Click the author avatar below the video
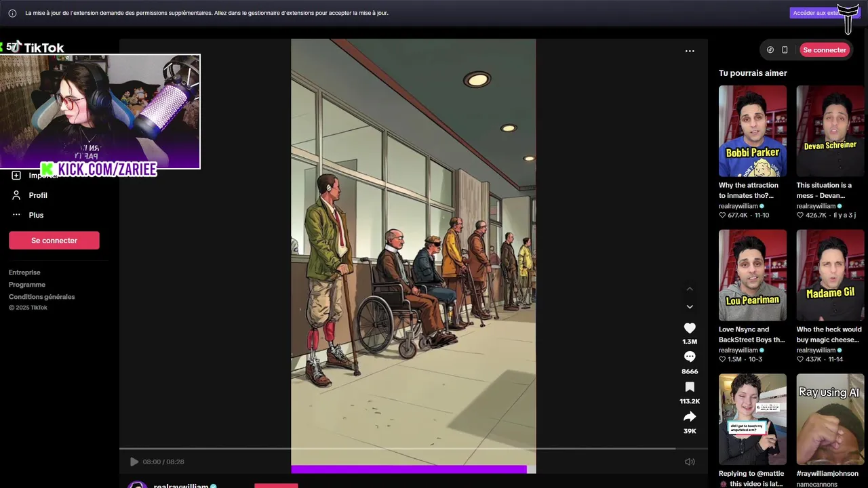 [x=138, y=485]
